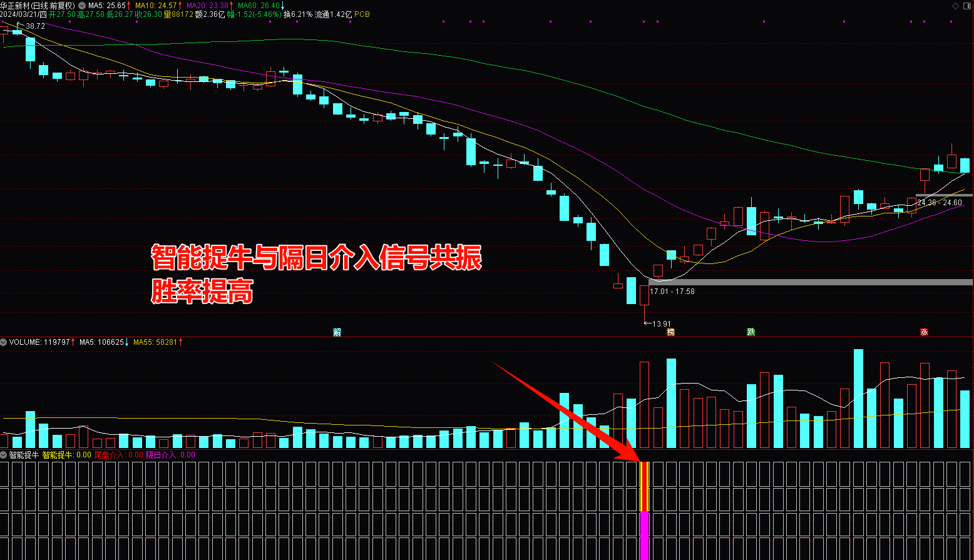Open the 智能捉牛 indicator dropdown arrow

tap(4, 455)
